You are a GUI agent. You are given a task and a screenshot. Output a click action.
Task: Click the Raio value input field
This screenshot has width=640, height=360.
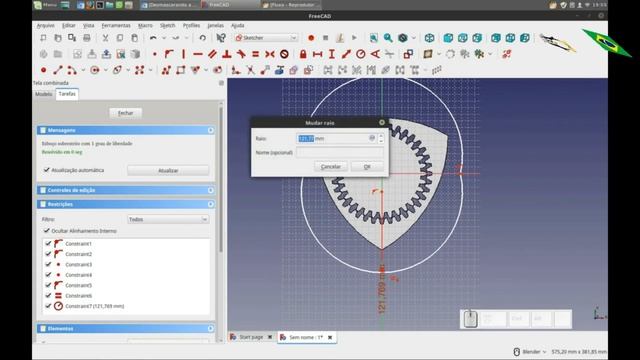[336, 139]
